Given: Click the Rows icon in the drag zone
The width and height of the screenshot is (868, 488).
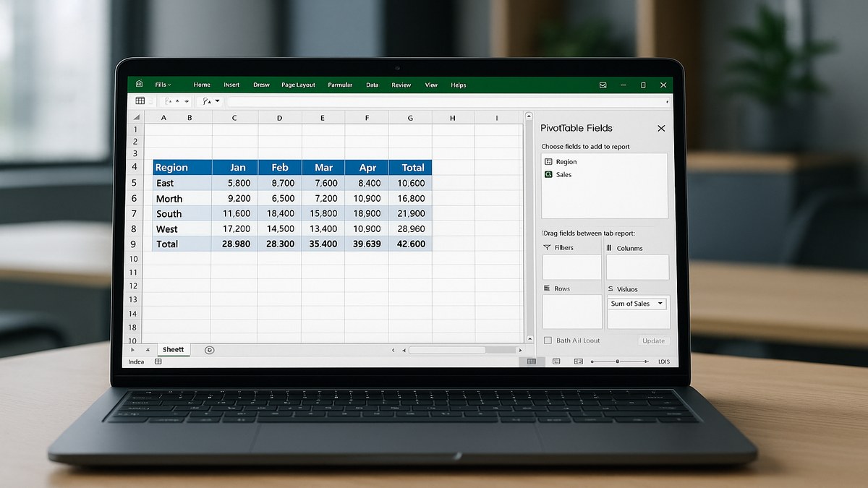Looking at the screenshot, I should pyautogui.click(x=547, y=288).
